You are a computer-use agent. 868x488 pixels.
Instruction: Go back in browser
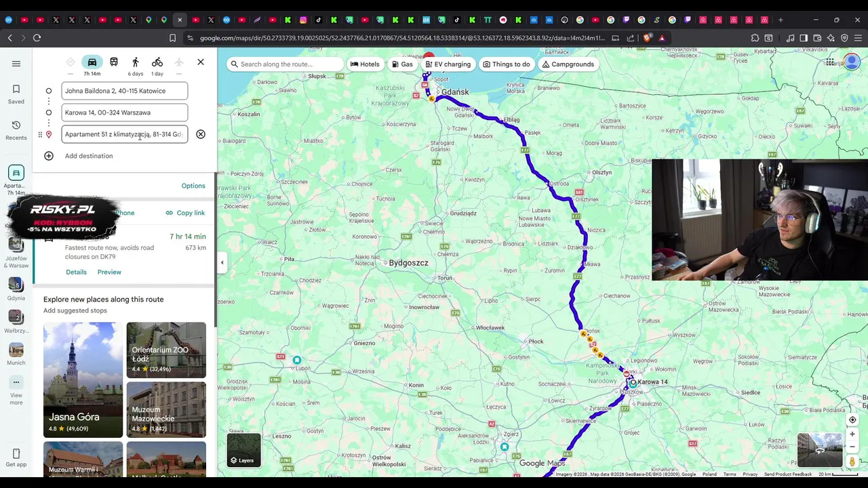[x=9, y=38]
